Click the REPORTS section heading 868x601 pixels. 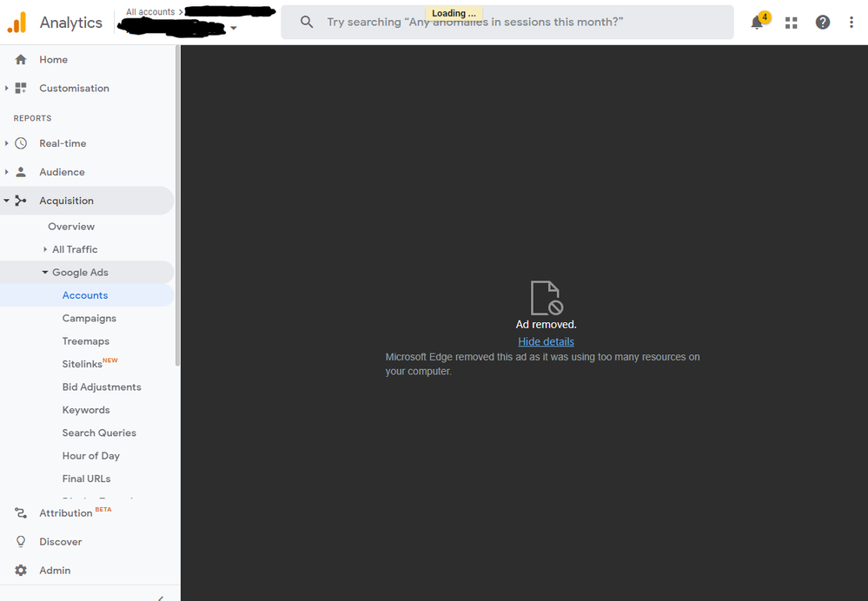[33, 118]
